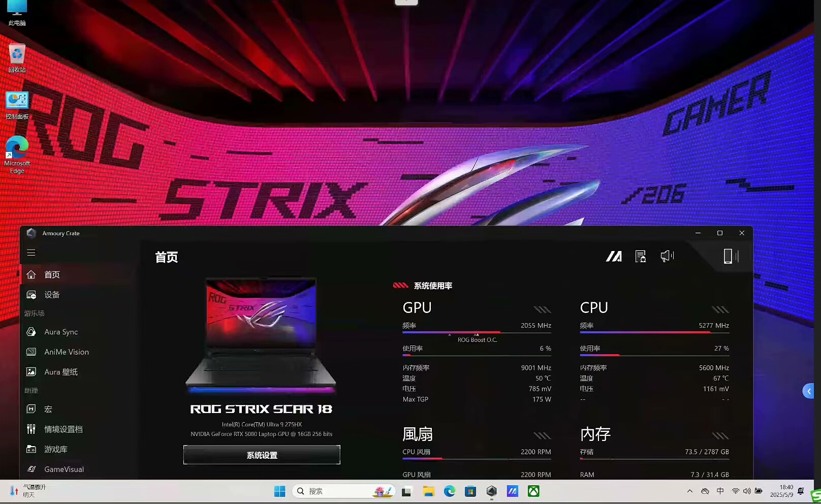Open the Wi-Fi network tray icon
This screenshot has height=504, width=821.
pyautogui.click(x=735, y=491)
